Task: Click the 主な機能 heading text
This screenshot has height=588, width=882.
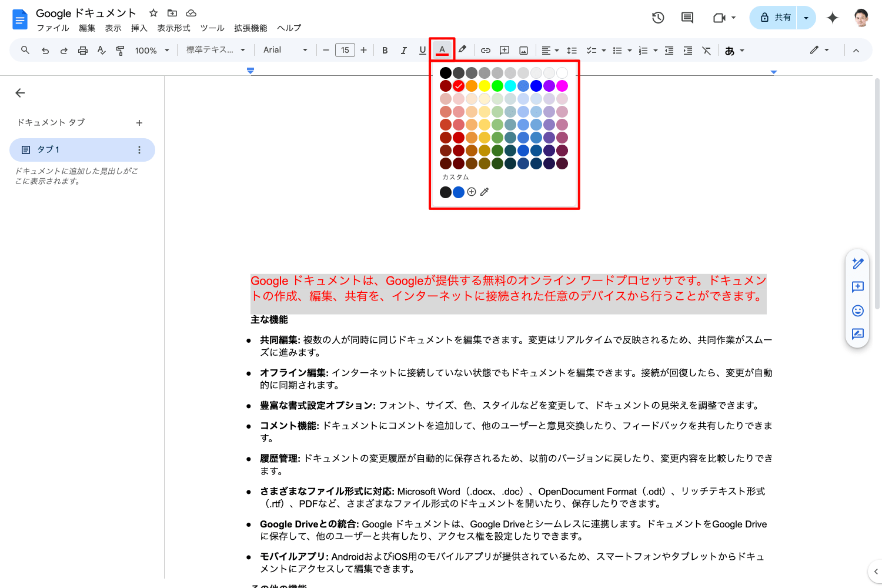Action: 269,320
